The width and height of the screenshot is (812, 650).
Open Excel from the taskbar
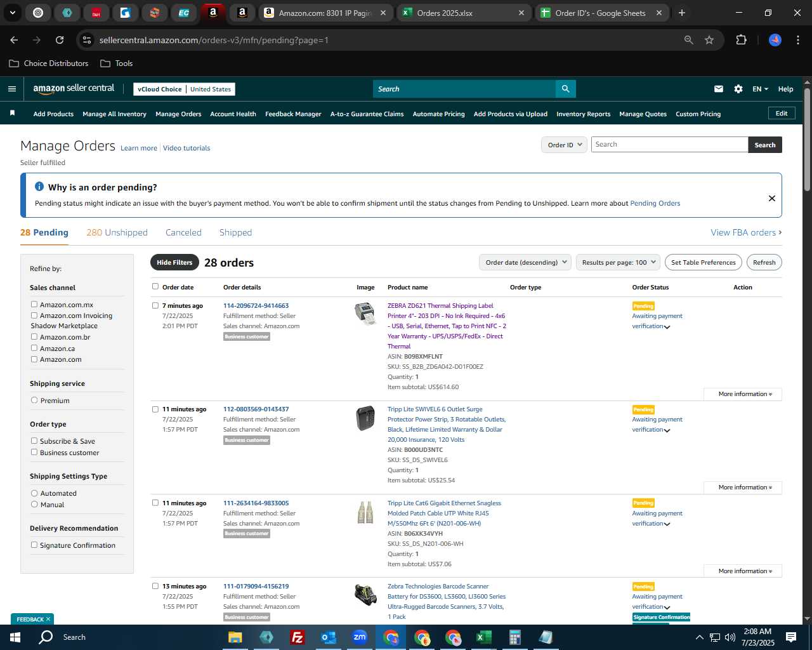483,637
